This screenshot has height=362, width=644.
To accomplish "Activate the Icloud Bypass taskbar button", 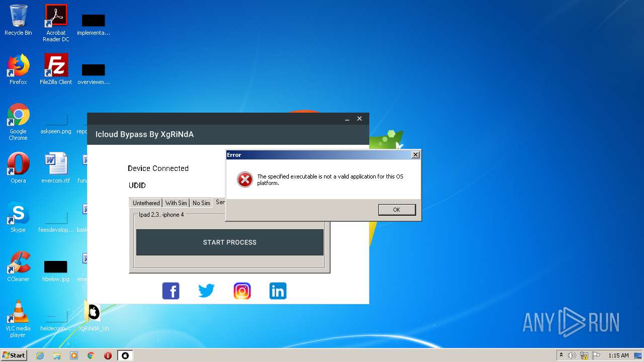I will 125,355.
